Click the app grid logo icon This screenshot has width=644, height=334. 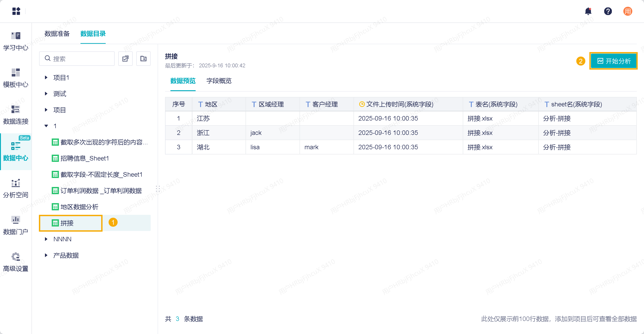coord(16,11)
